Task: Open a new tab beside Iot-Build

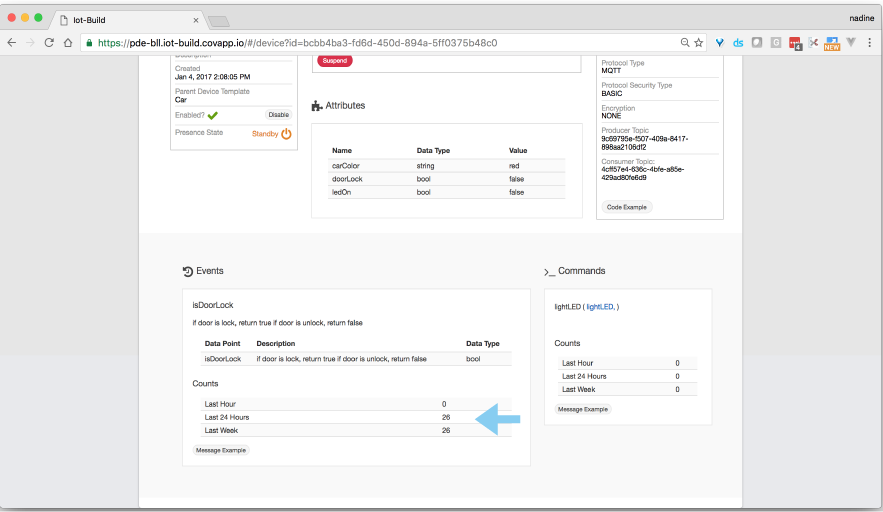Action: 218,21
